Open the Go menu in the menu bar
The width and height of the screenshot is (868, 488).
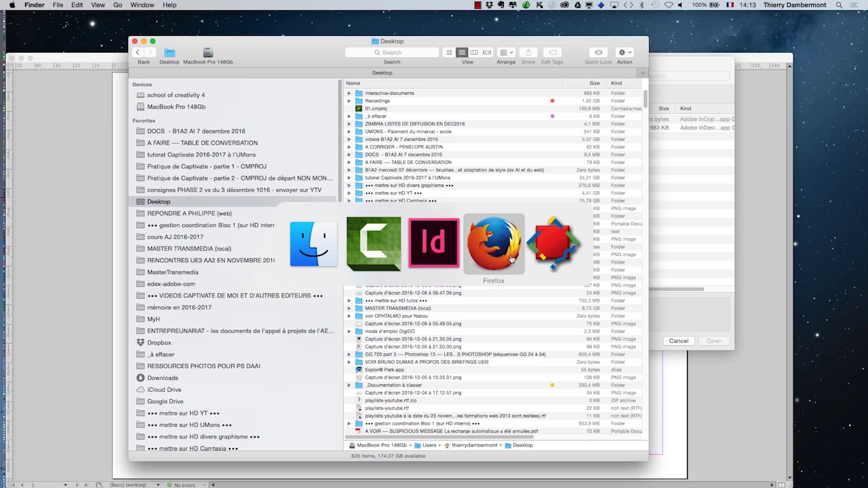(117, 5)
